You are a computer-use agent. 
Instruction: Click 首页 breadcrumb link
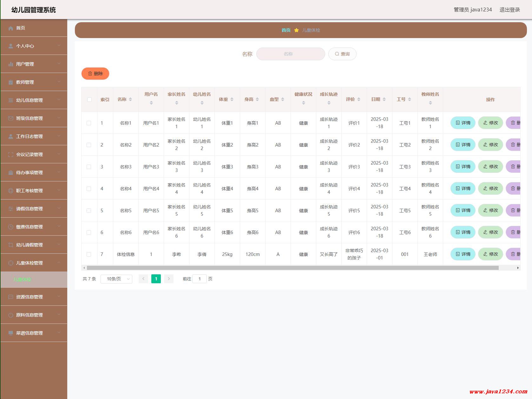(x=286, y=30)
